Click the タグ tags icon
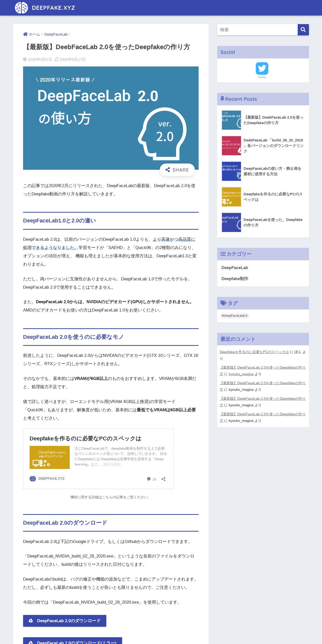The width and height of the screenshot is (322, 644). pyautogui.click(x=223, y=303)
